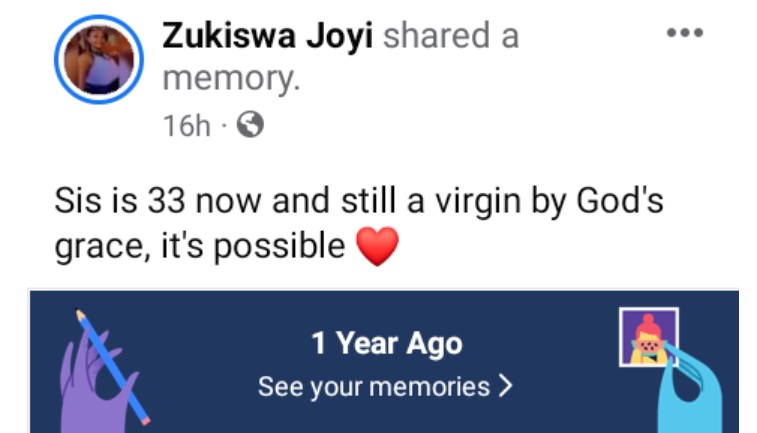Click the 16h post timestamp

point(185,125)
